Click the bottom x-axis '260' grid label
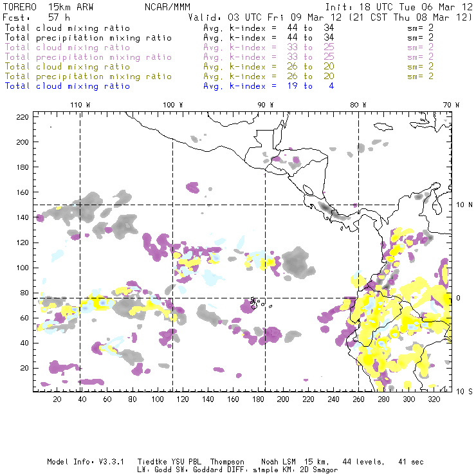The height and width of the screenshot is (476, 476). click(358, 399)
